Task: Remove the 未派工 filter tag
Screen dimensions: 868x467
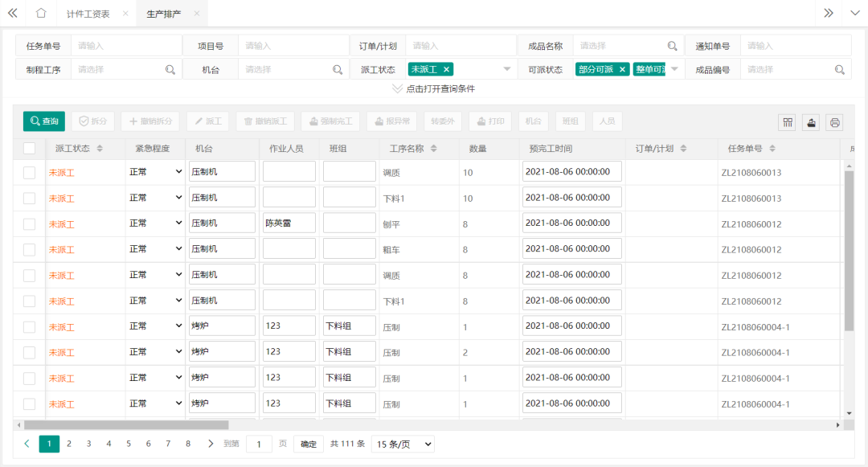Action: 447,69
